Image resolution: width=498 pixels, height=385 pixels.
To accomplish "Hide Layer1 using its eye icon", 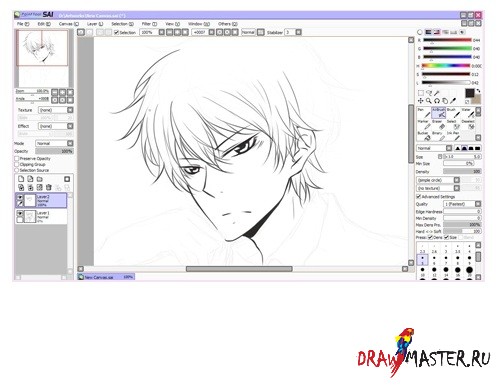I will 20,214.
